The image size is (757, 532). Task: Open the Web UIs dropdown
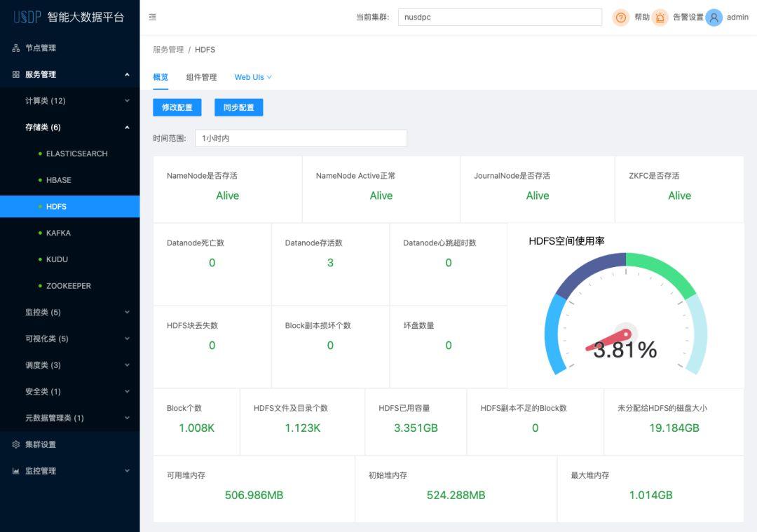pyautogui.click(x=252, y=77)
